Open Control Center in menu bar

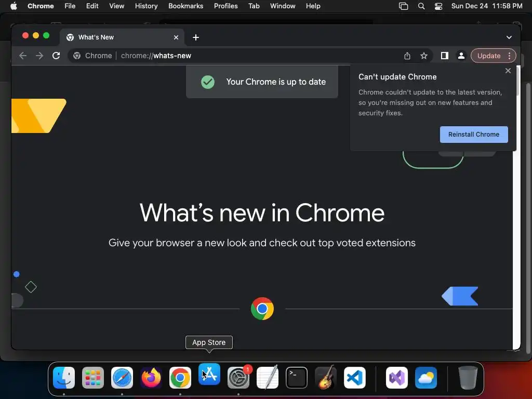pos(438,6)
